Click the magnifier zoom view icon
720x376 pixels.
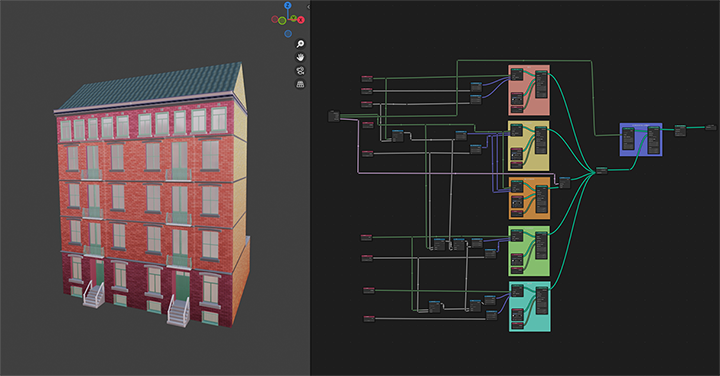click(300, 44)
